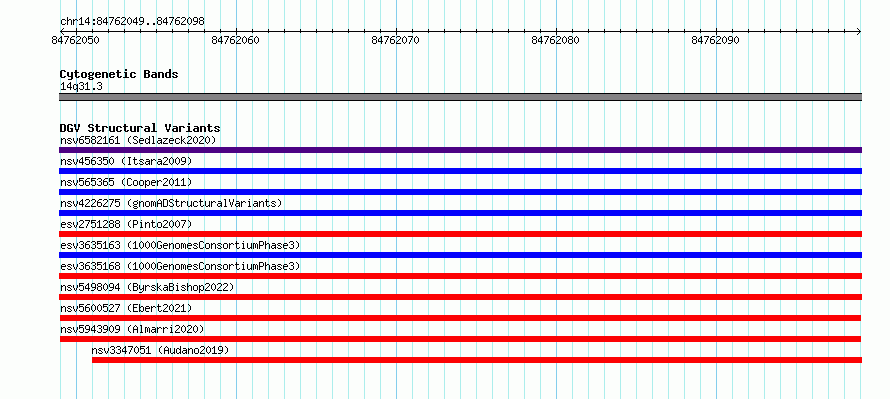The height and width of the screenshot is (399, 890).
Task: Click the chr14:84762049..84762098 region label
Action: (132, 21)
